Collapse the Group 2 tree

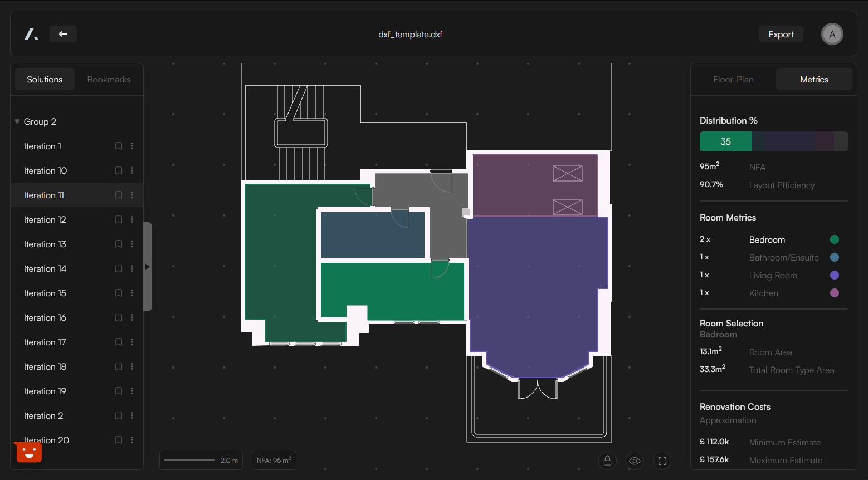17,121
